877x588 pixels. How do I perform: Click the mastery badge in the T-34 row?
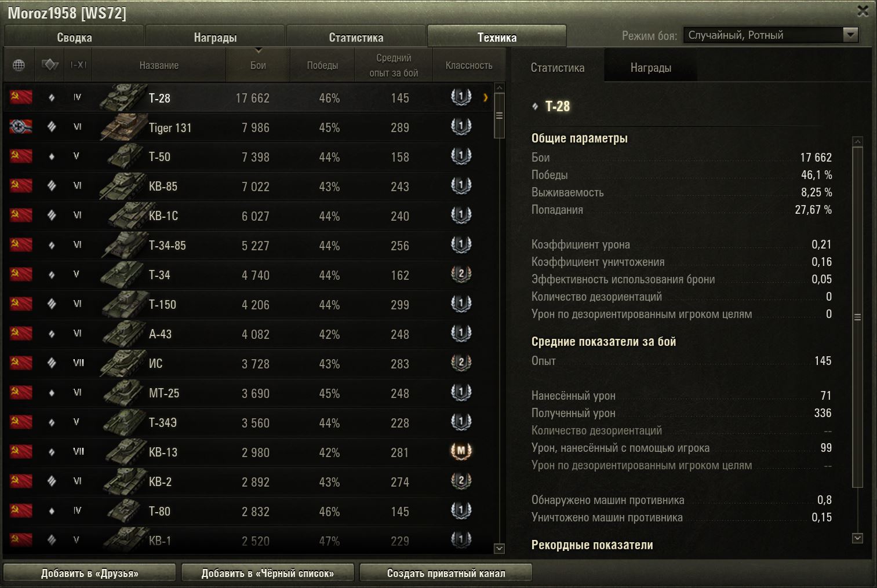click(461, 273)
